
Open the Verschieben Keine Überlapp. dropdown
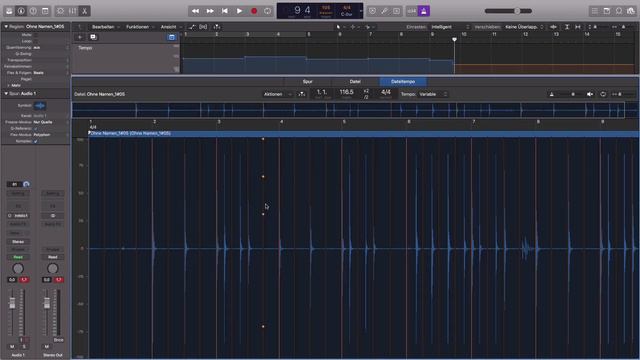[524, 27]
